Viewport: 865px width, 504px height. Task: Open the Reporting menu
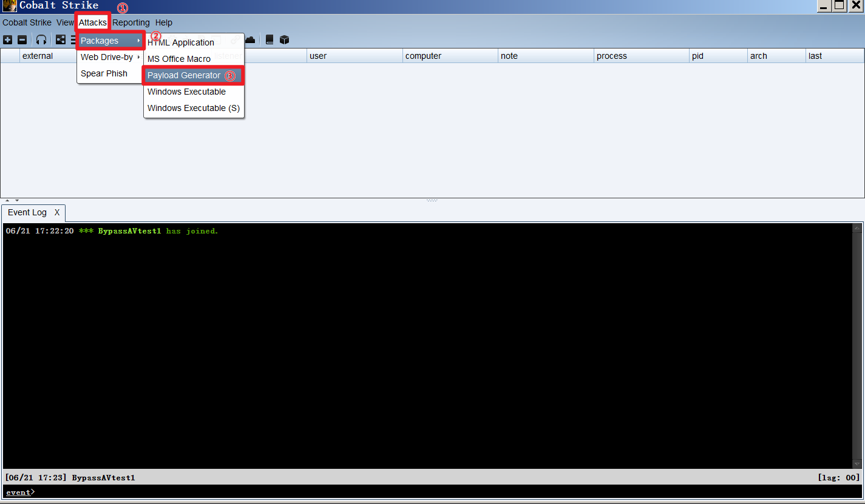[x=131, y=22]
